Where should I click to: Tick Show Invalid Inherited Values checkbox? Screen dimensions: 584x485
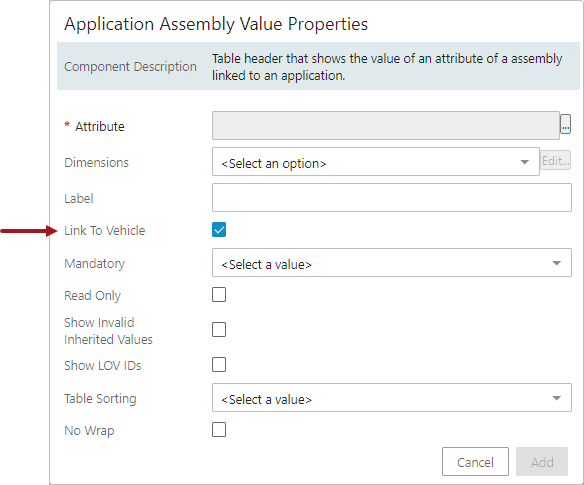point(219,330)
